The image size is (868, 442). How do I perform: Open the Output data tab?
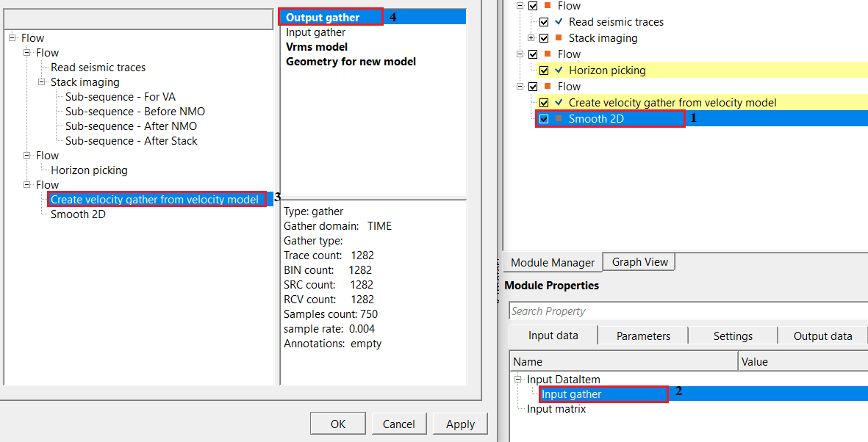822,336
